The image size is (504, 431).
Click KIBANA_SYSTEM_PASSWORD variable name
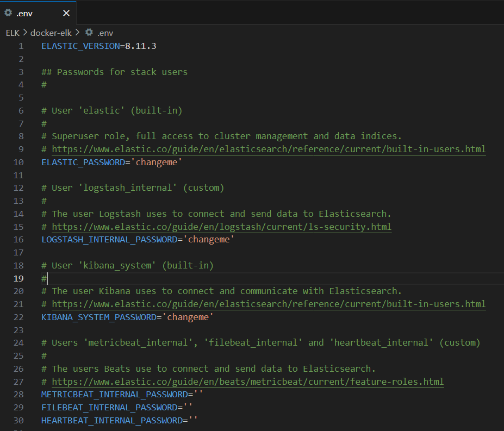(99, 317)
